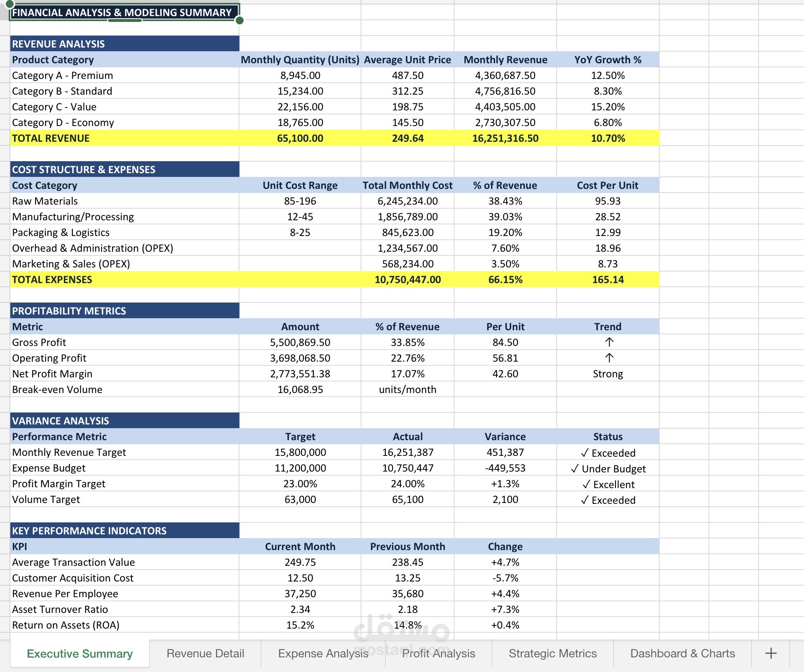This screenshot has width=804, height=672.
Task: Click the Return on Assets 15.2% cell
Action: coord(300,625)
